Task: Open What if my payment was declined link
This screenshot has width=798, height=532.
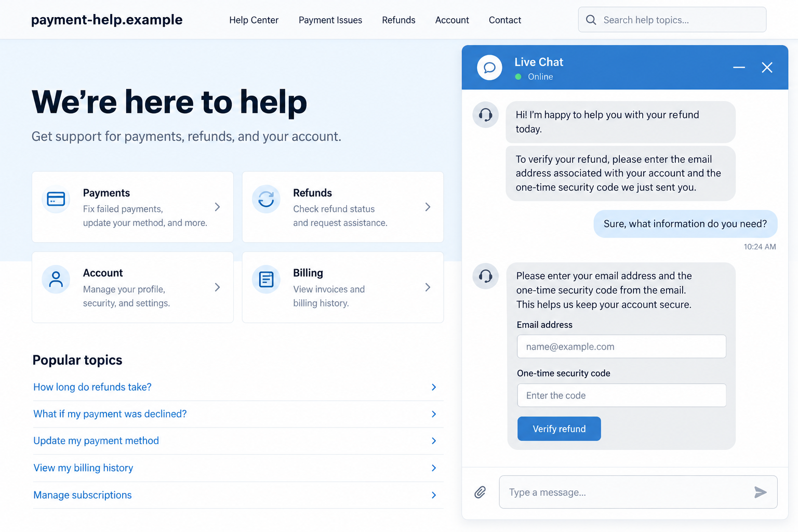Action: point(110,414)
